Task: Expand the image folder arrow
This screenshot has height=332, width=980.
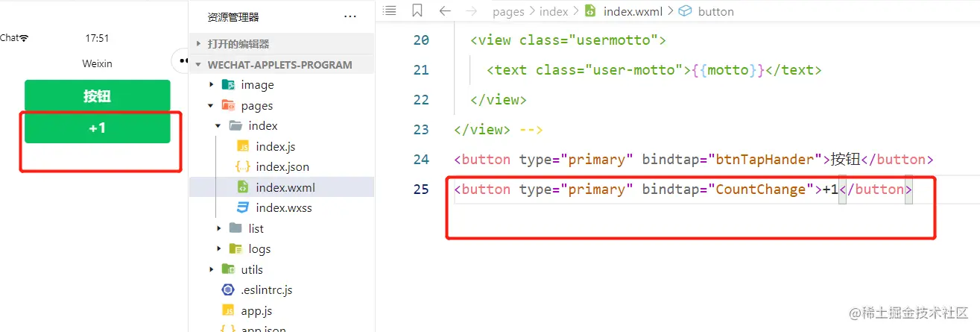Action: pyautogui.click(x=212, y=85)
